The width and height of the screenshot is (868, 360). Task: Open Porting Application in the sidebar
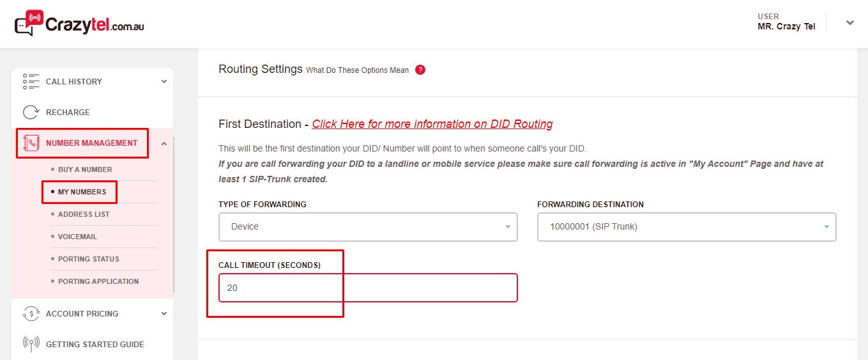pos(98,281)
